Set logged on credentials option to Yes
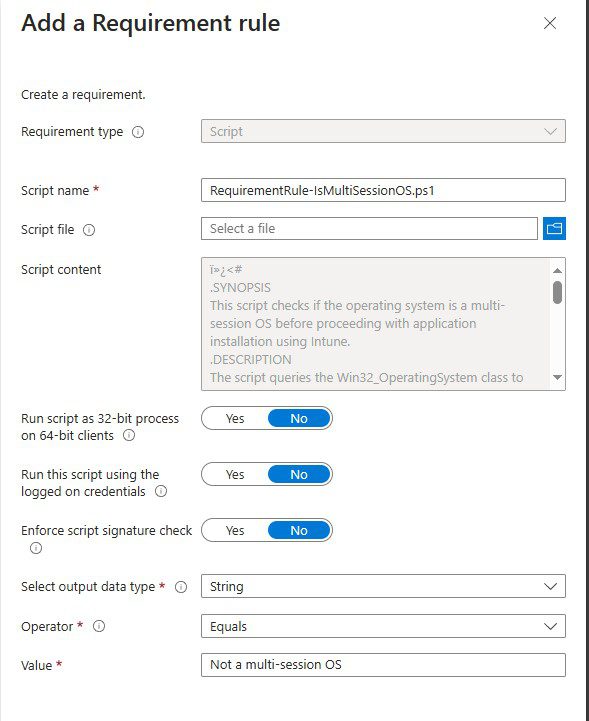The height and width of the screenshot is (721, 589). 235,475
